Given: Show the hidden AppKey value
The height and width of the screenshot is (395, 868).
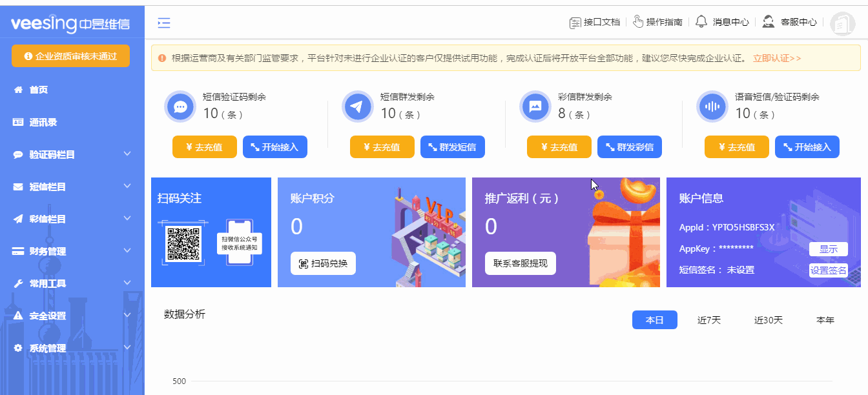Looking at the screenshot, I should [829, 248].
